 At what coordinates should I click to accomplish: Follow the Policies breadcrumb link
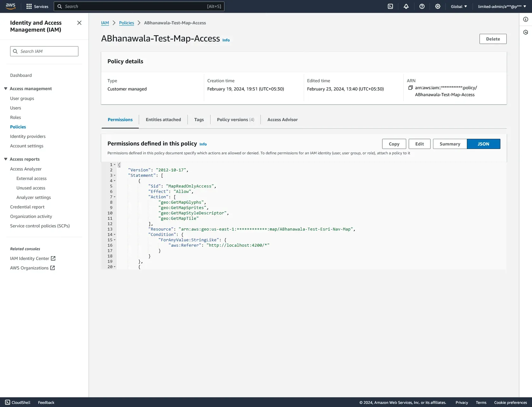pyautogui.click(x=126, y=23)
